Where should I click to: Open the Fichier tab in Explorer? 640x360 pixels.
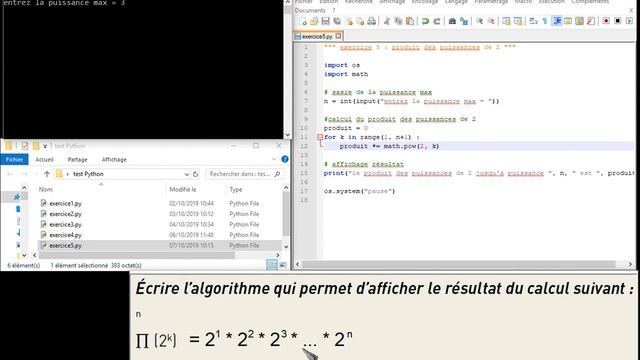pyautogui.click(x=14, y=160)
